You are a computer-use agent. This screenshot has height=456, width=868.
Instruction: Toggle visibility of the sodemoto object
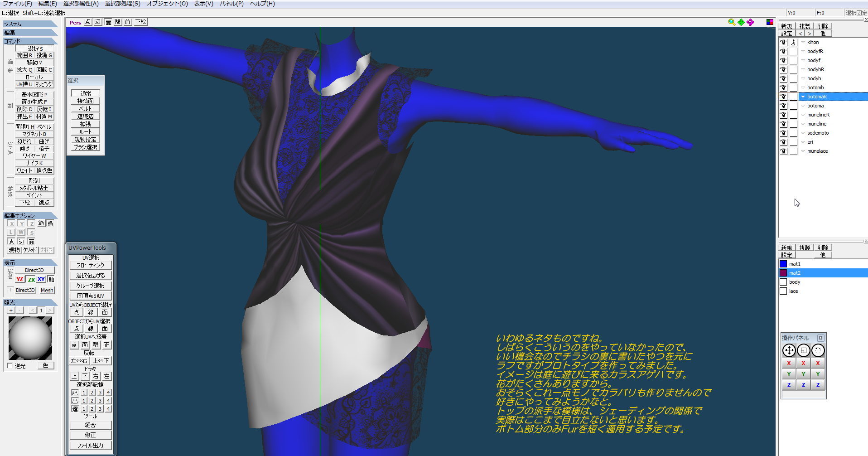(783, 133)
